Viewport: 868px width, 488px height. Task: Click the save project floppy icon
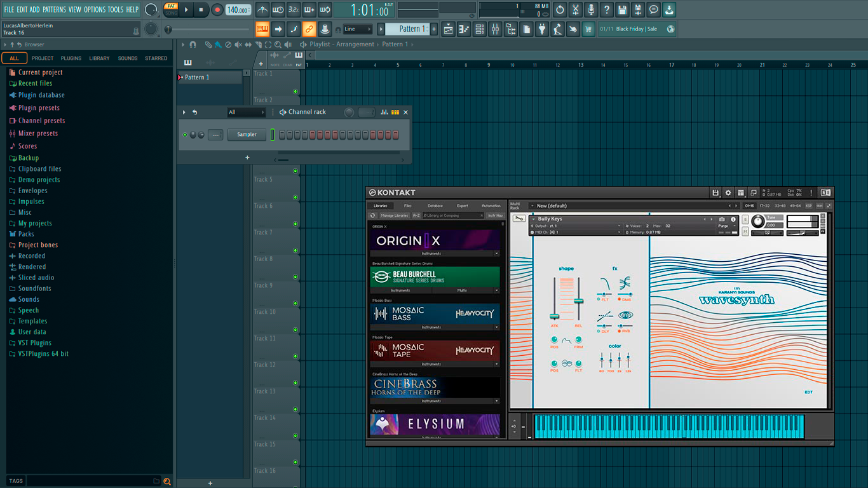point(623,10)
